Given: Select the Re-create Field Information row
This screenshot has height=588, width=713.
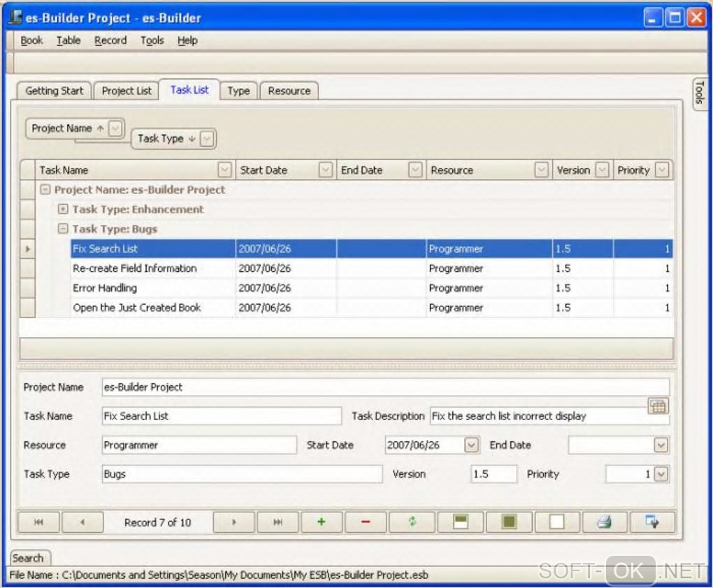Looking at the screenshot, I should point(371,268).
